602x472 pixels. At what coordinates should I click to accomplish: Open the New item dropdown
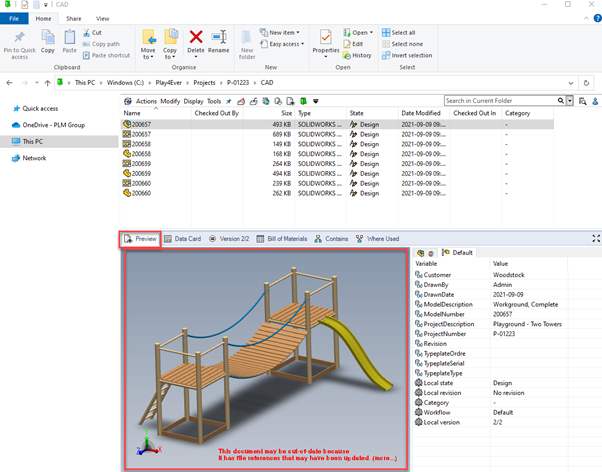pos(280,33)
